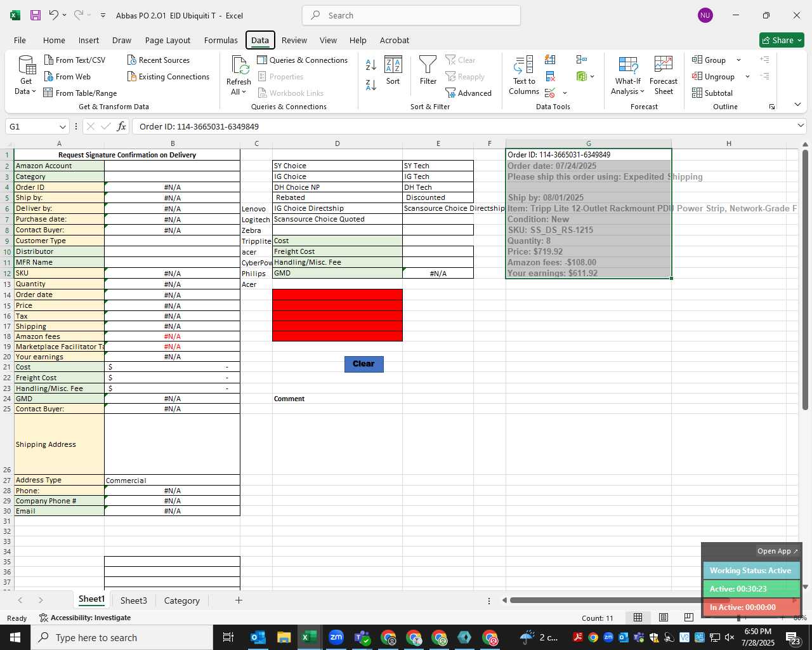Viewport: 812px width, 650px height.
Task: Click the horizontal scrollbar thumb
Action: tap(619, 600)
